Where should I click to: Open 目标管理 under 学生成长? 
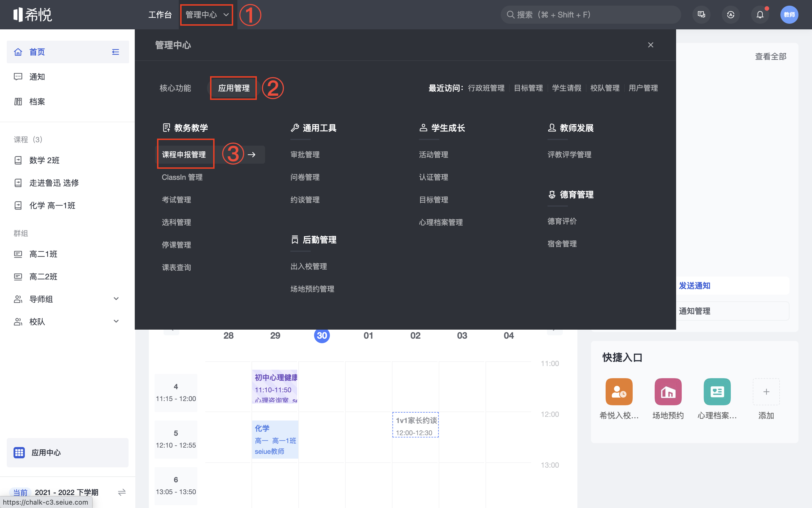tap(434, 200)
